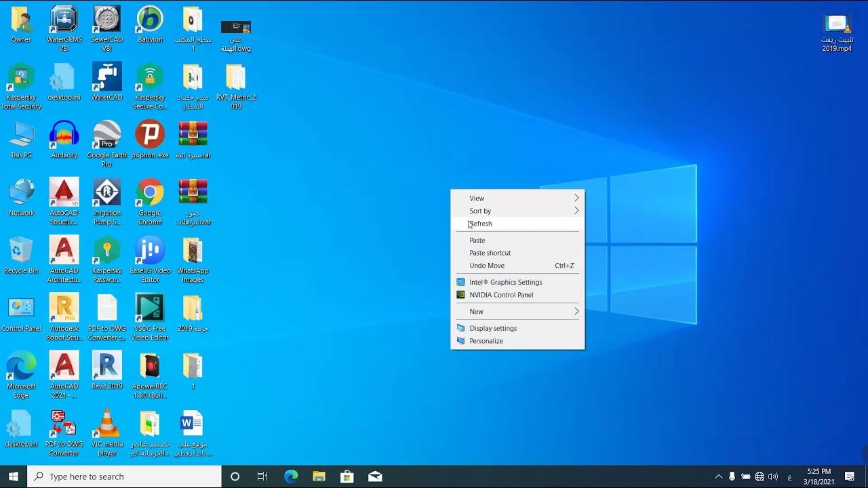Switch the input language indicator
The image size is (868, 488).
tap(789, 476)
